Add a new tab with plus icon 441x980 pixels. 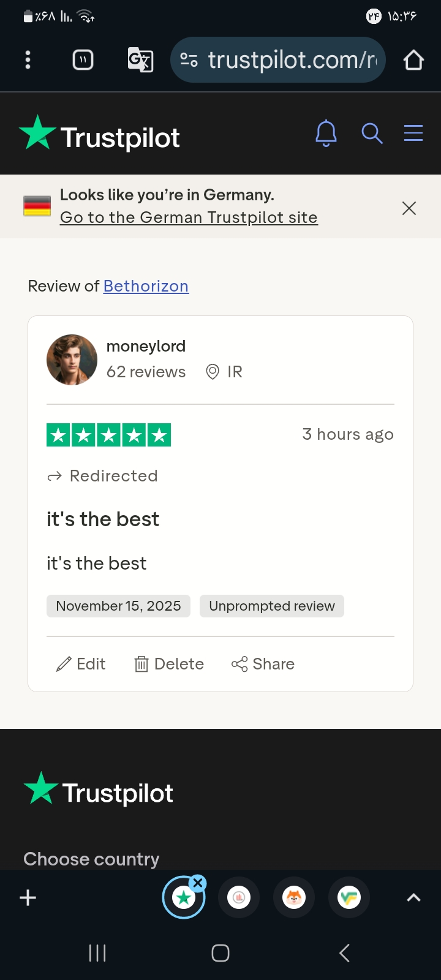[28, 898]
